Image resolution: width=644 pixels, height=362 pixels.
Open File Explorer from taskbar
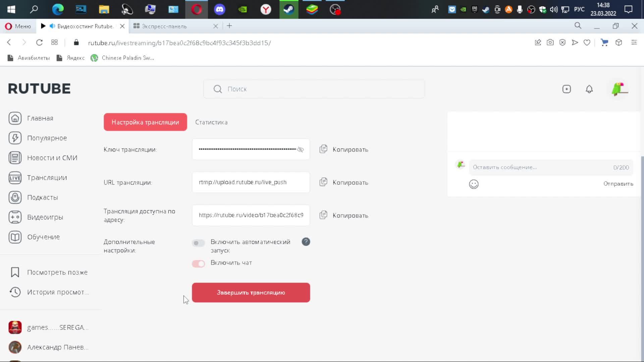104,9
